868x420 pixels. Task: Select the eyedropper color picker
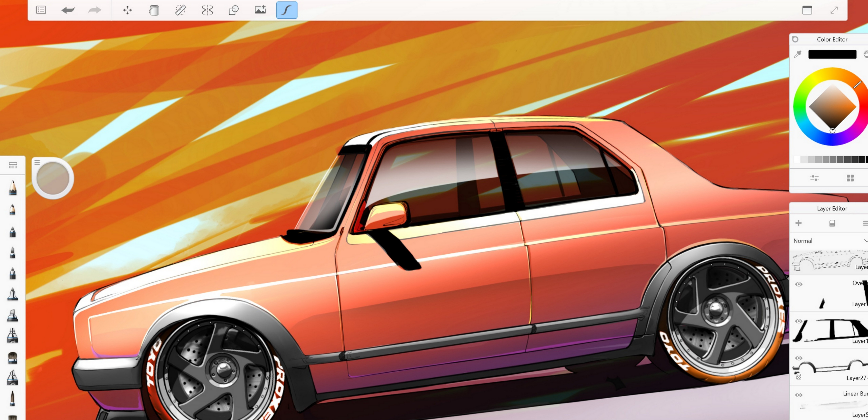tap(797, 54)
